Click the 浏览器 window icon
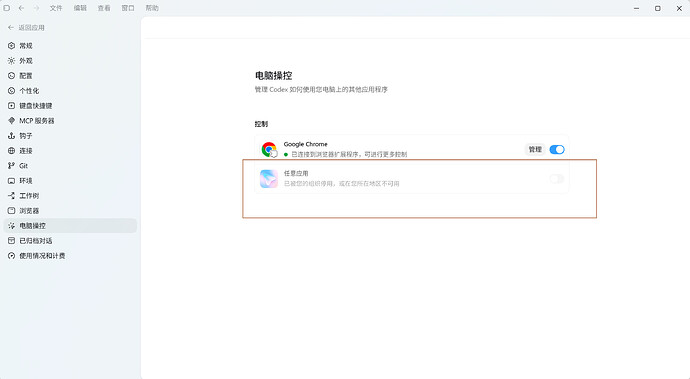Image resolution: width=690 pixels, height=379 pixels. tap(11, 210)
